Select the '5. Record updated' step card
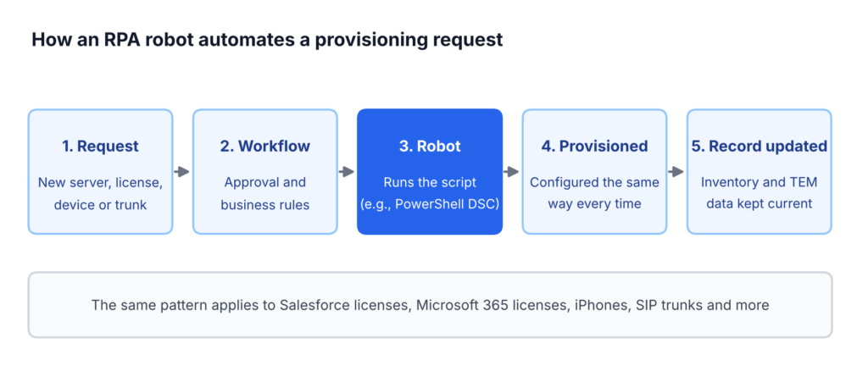The height and width of the screenshot is (388, 868). coord(759,172)
